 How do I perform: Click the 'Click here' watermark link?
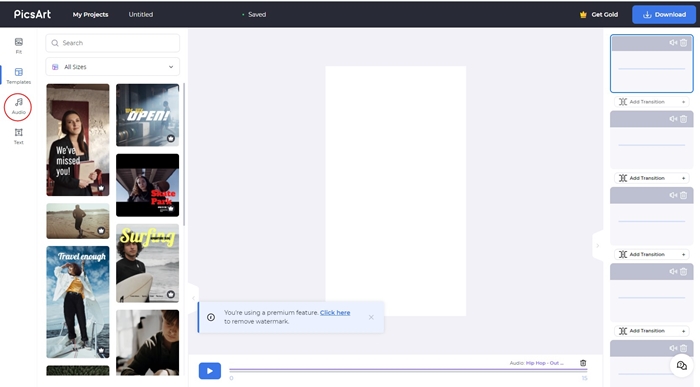[335, 312]
